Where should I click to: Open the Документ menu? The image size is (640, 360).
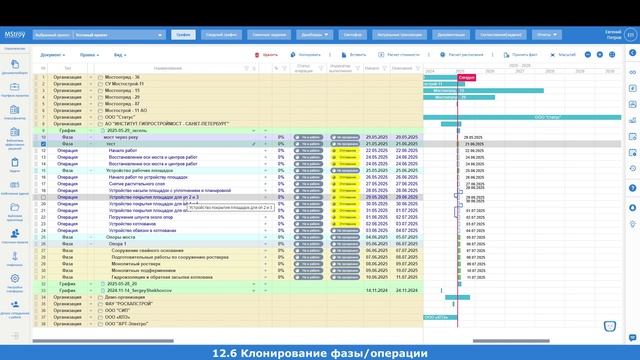coord(52,55)
